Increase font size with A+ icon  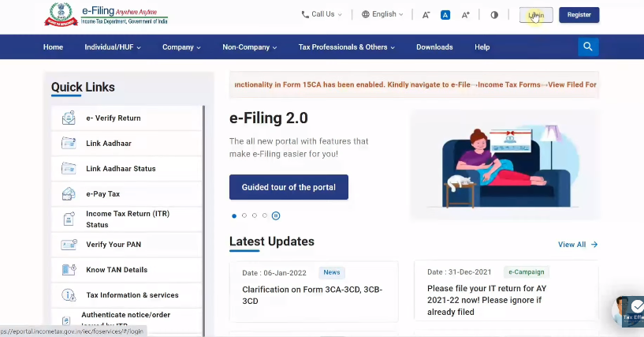point(466,15)
